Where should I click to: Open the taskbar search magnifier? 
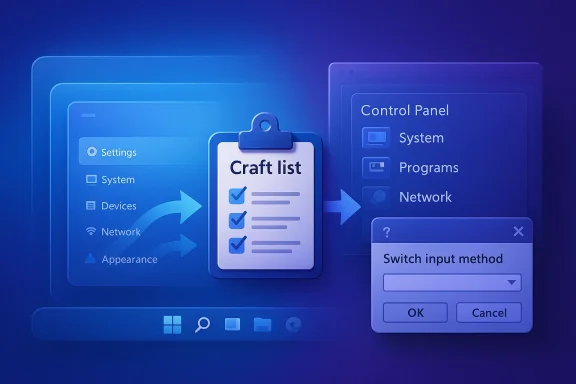[x=202, y=324]
